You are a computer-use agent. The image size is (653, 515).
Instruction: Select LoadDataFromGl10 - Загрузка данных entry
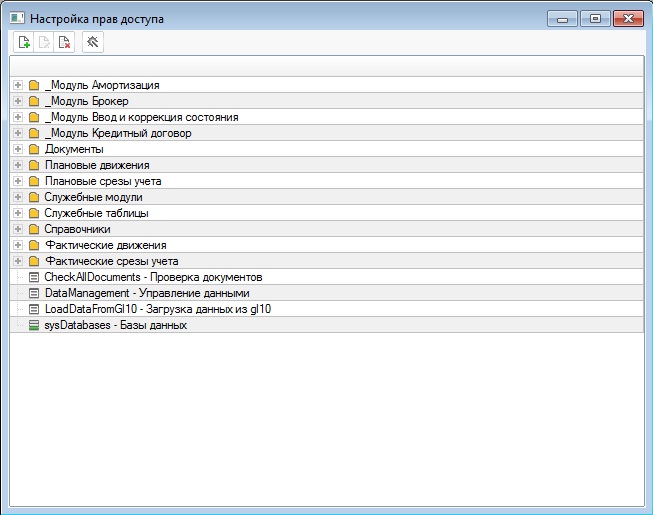[x=157, y=309]
